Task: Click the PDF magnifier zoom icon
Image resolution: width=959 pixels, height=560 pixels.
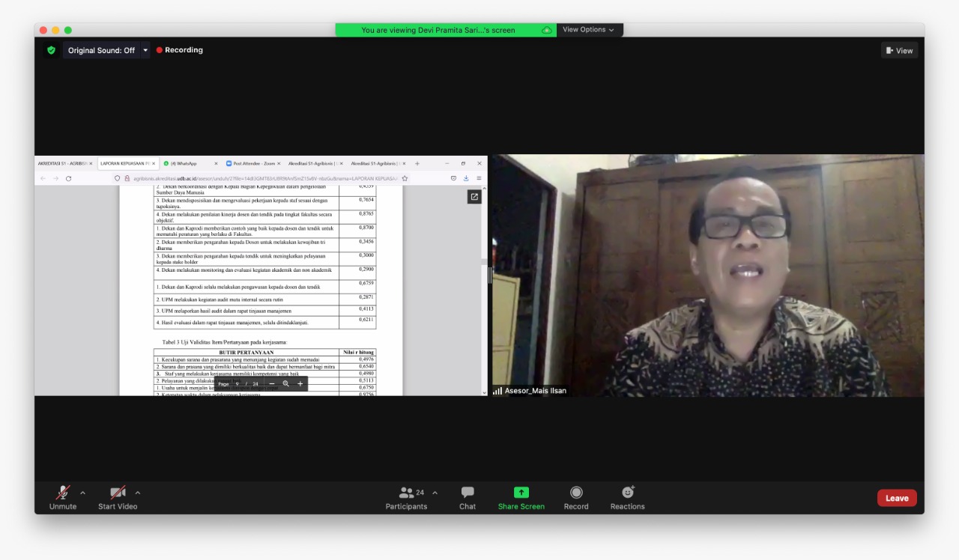Action: coord(285,384)
